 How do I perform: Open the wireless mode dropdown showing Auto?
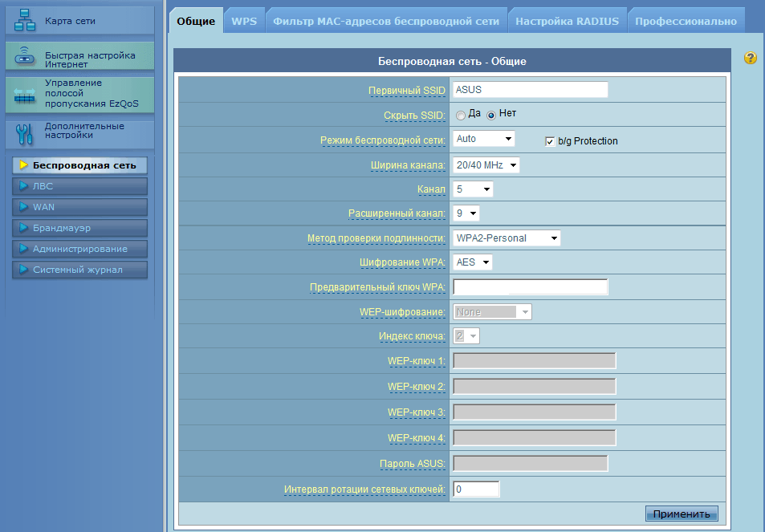tap(484, 140)
